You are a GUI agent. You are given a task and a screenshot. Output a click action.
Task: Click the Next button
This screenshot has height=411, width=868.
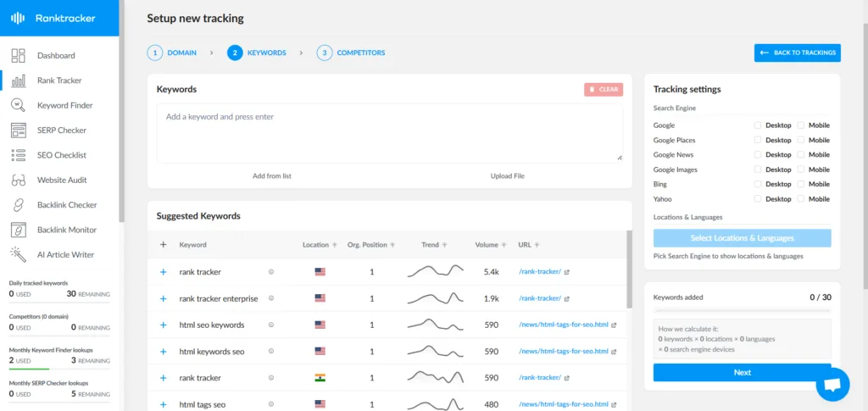click(742, 372)
